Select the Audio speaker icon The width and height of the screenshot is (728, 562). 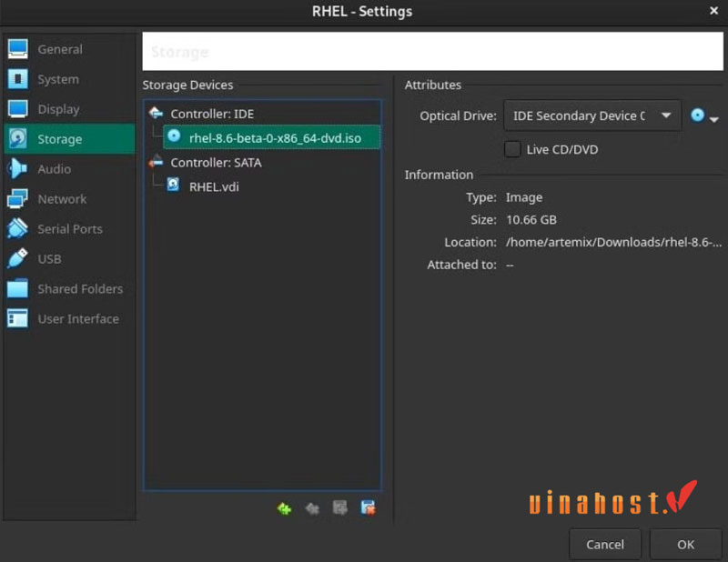(17, 169)
